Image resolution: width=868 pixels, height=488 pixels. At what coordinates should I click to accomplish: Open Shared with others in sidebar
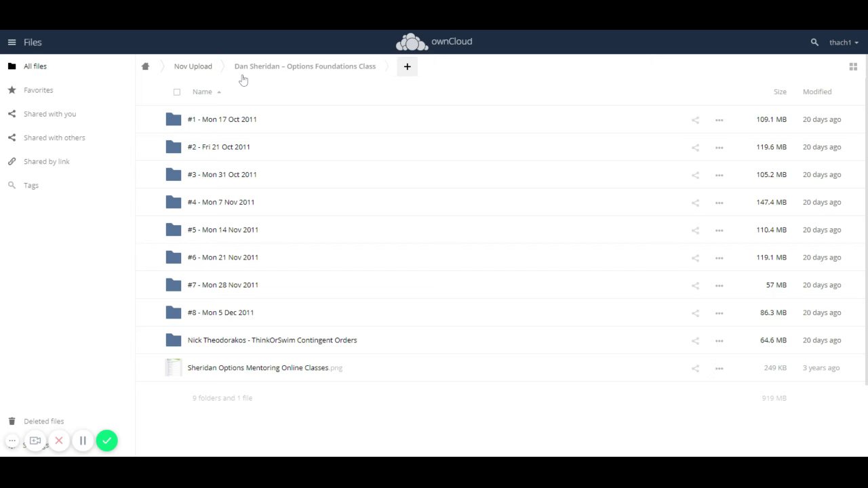point(54,138)
